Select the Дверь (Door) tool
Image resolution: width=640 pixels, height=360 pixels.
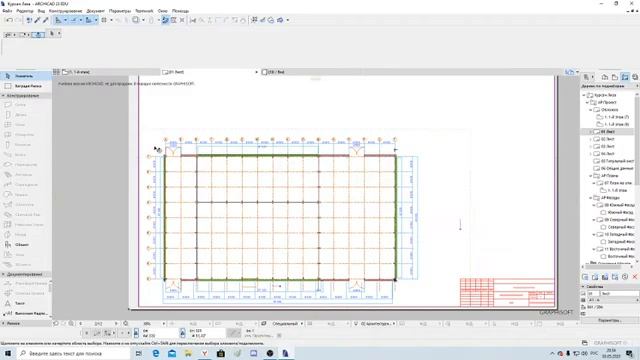[25, 115]
